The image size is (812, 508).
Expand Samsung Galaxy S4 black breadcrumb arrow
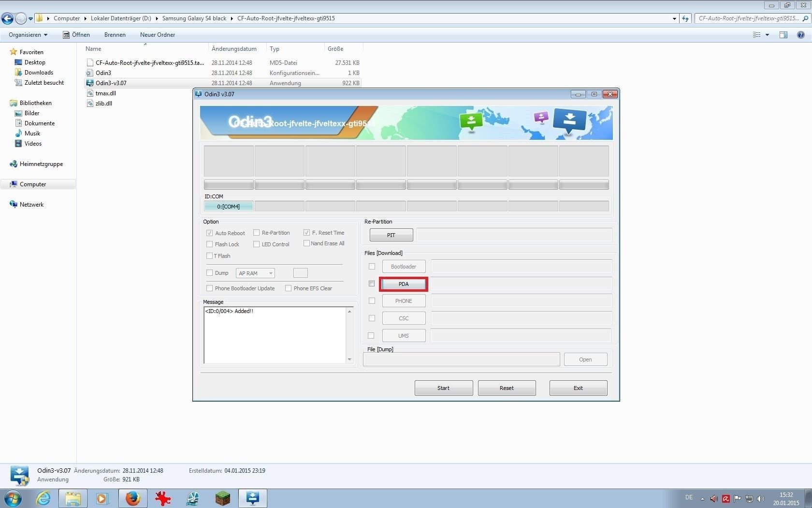(232, 18)
